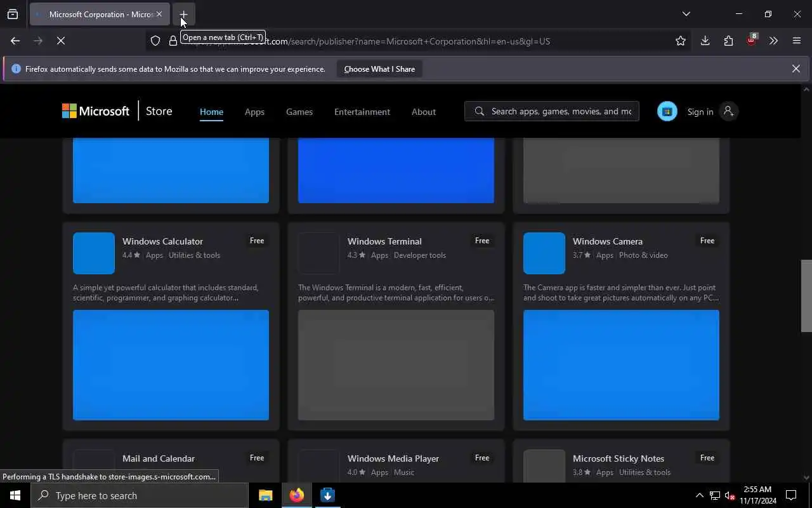Show more tools overflow chevron
Viewport: 812px width, 508px height.
(x=773, y=41)
